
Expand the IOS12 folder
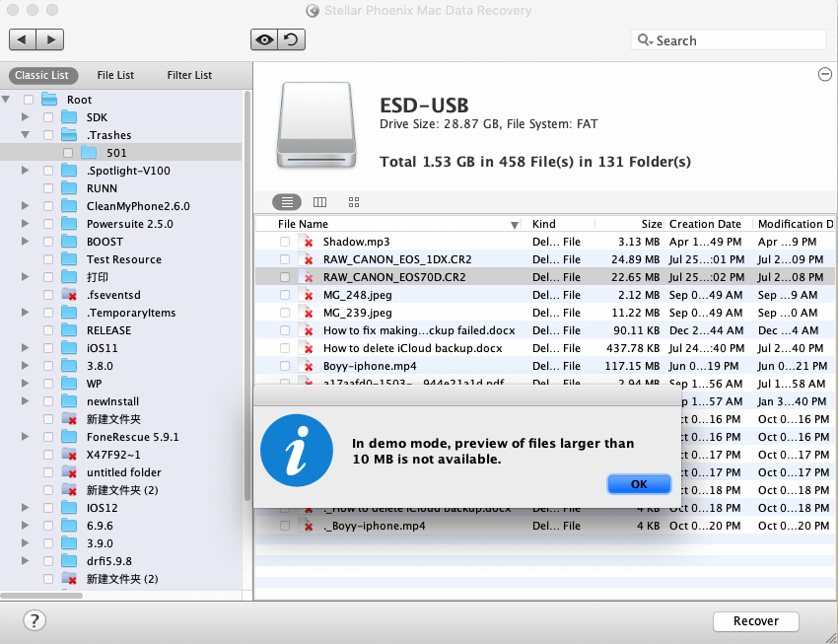tap(25, 507)
